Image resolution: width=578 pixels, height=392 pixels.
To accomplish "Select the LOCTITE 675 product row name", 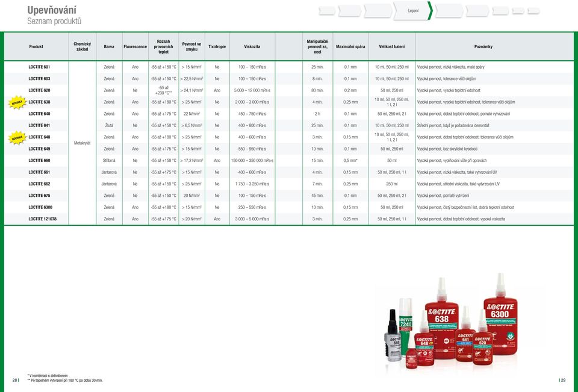I will [x=39, y=196].
